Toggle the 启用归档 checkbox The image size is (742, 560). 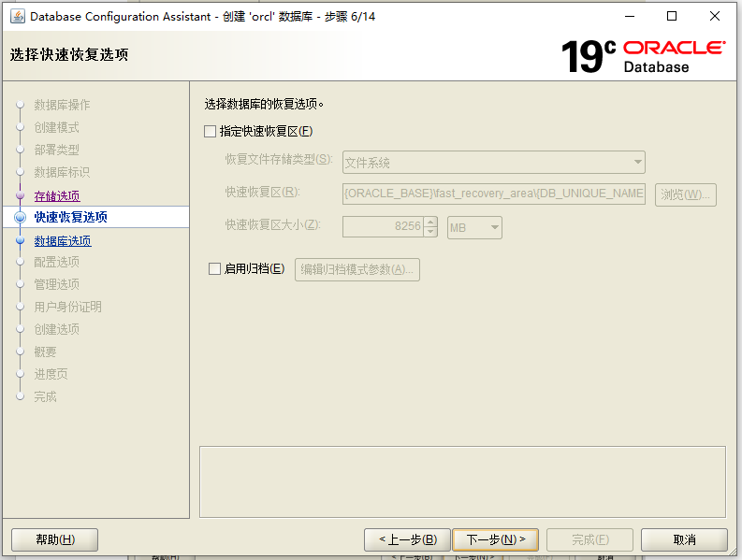coord(215,268)
